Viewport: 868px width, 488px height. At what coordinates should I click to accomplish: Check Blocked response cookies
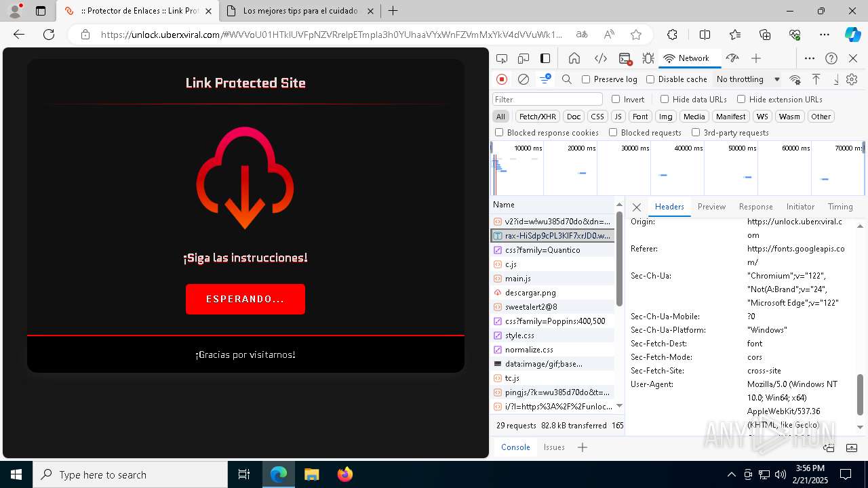[499, 133]
